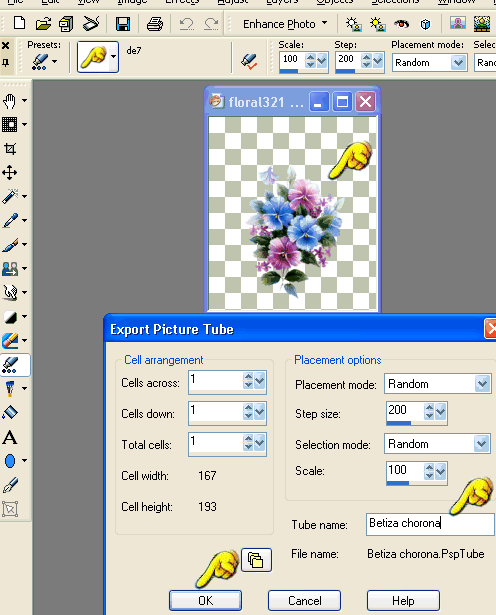Screen dimensions: 496x615
Task: Expand the Pan tool flyout arrow
Action: [25, 101]
